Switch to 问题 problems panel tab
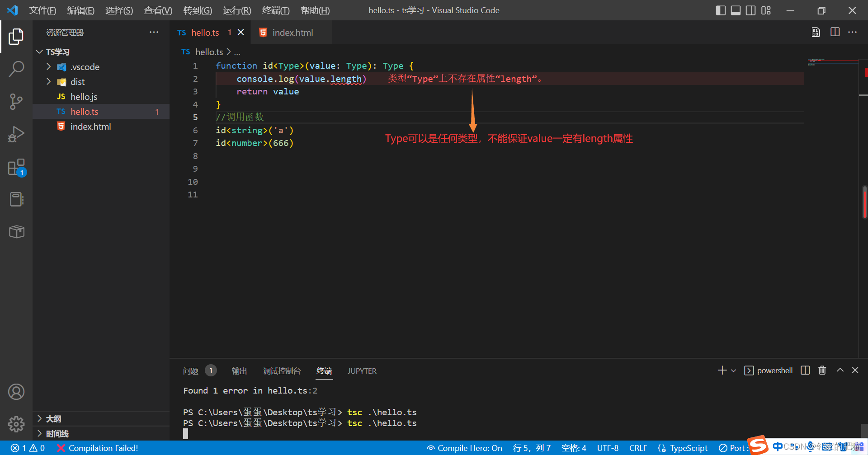868x455 pixels. point(199,371)
